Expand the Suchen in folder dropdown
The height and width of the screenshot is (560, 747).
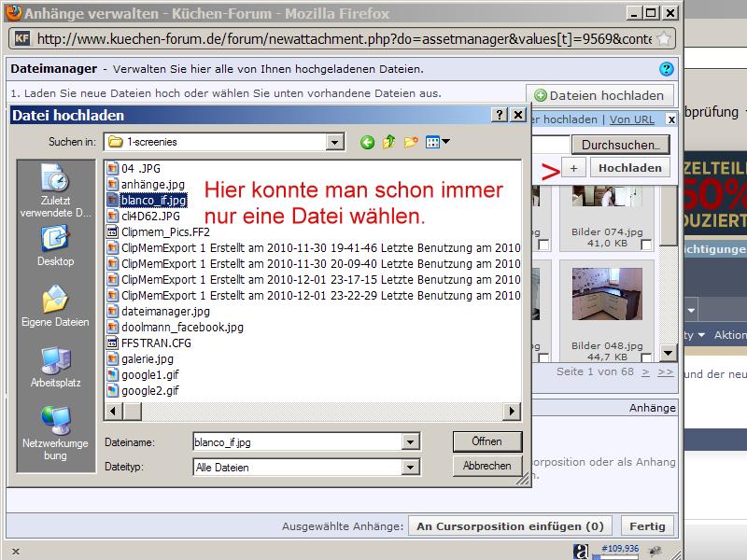[x=335, y=142]
